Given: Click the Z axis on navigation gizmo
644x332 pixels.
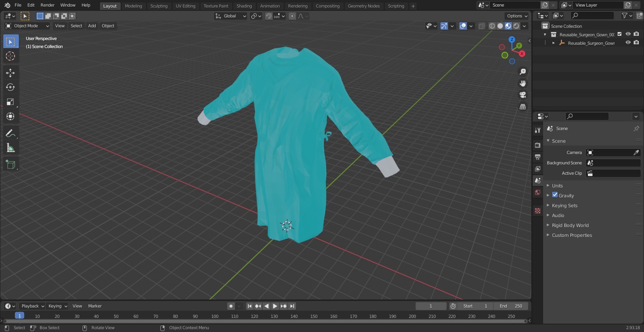Looking at the screenshot, I should point(512,40).
